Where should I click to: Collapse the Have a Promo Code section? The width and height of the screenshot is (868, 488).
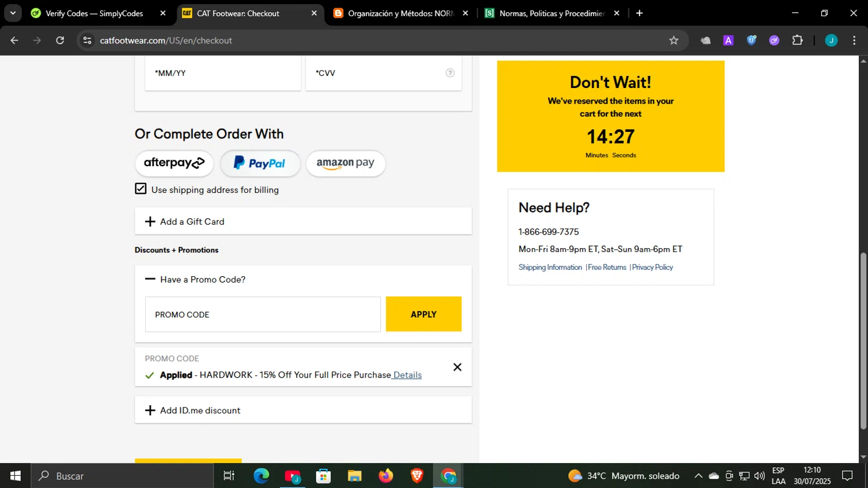click(x=303, y=279)
